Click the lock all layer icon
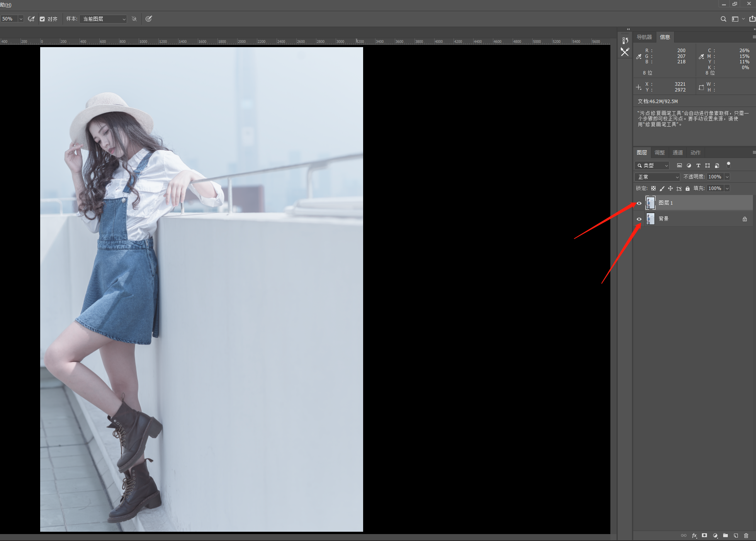The image size is (756, 541). [x=688, y=188]
